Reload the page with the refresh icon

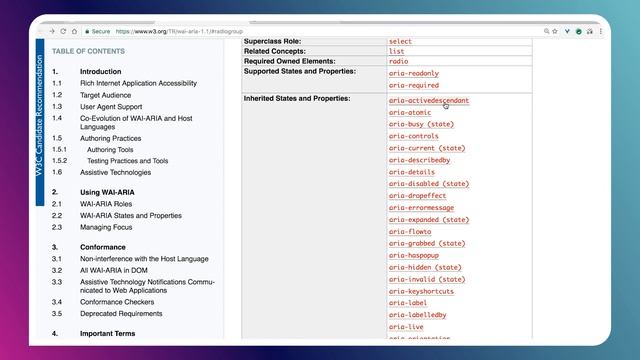coord(63,31)
